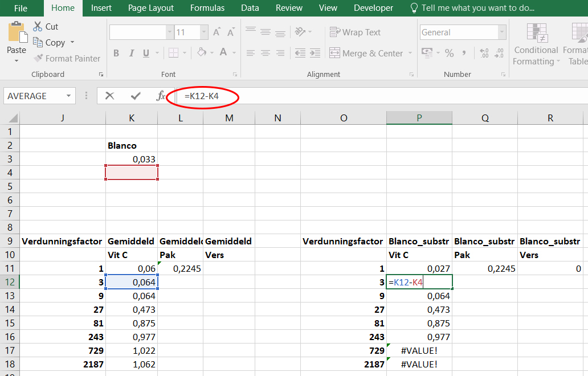Viewport: 588px width, 376px height.
Task: Click the Percent Style icon
Action: tap(450, 53)
